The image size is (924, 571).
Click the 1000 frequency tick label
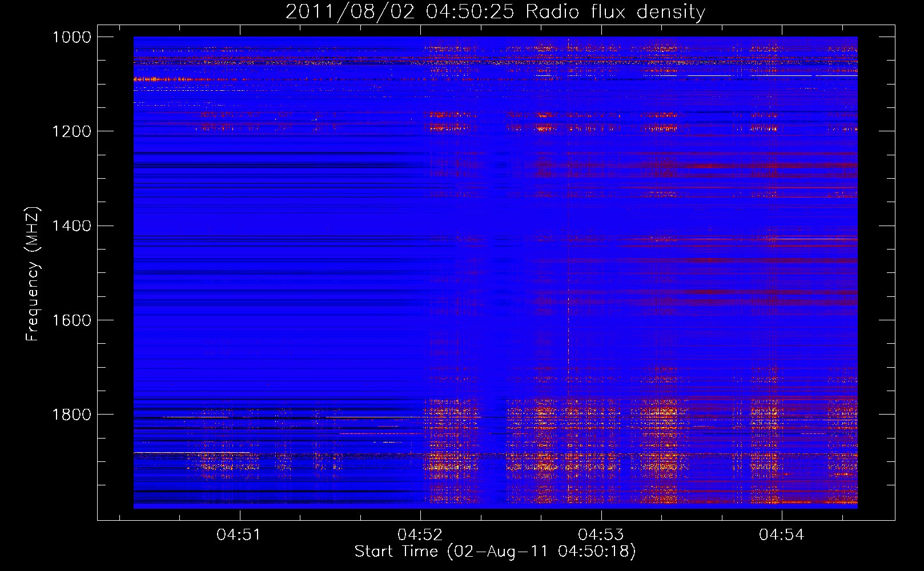(72, 37)
